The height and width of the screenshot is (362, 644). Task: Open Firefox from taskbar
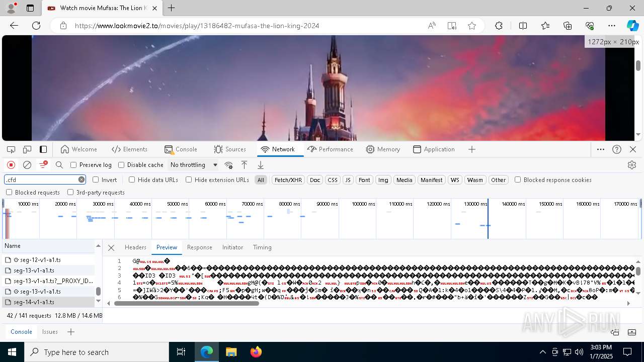[256, 352]
